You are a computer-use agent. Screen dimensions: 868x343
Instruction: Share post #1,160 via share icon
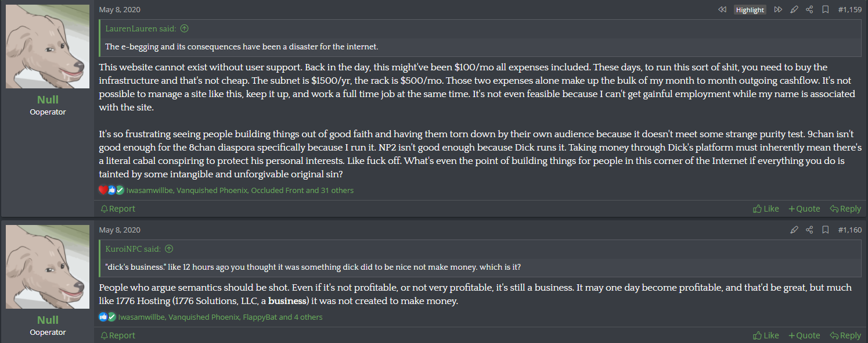pyautogui.click(x=809, y=230)
